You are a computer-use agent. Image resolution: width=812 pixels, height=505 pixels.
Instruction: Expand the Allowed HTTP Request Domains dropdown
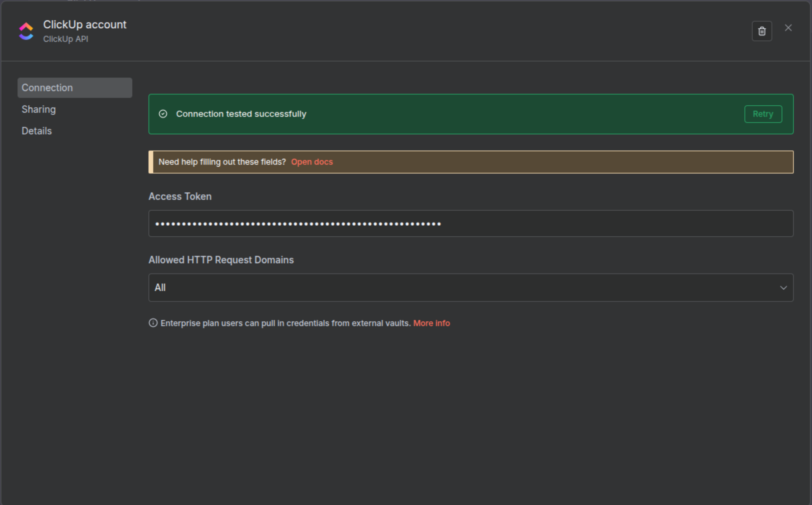point(471,288)
